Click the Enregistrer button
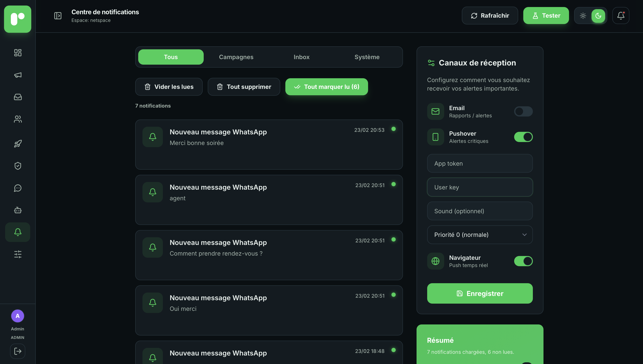 pos(480,293)
